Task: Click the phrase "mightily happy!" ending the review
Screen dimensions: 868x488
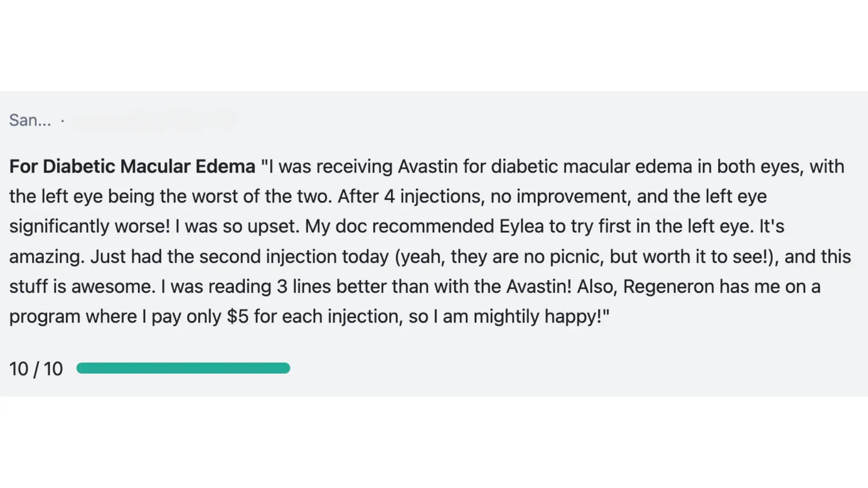Action: click(x=541, y=317)
